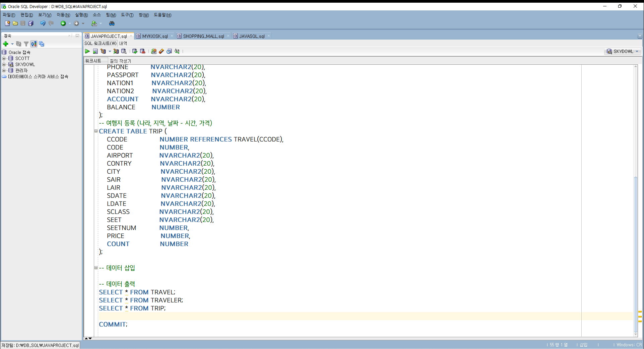Image resolution: width=644 pixels, height=349 pixels.
Task: Switch to the MYKIOSK.sql tab
Action: (155, 36)
